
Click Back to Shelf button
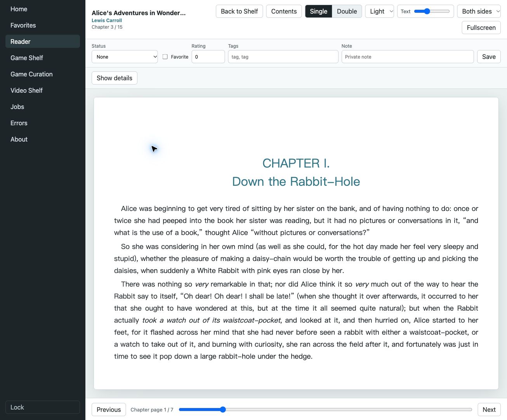(x=239, y=11)
